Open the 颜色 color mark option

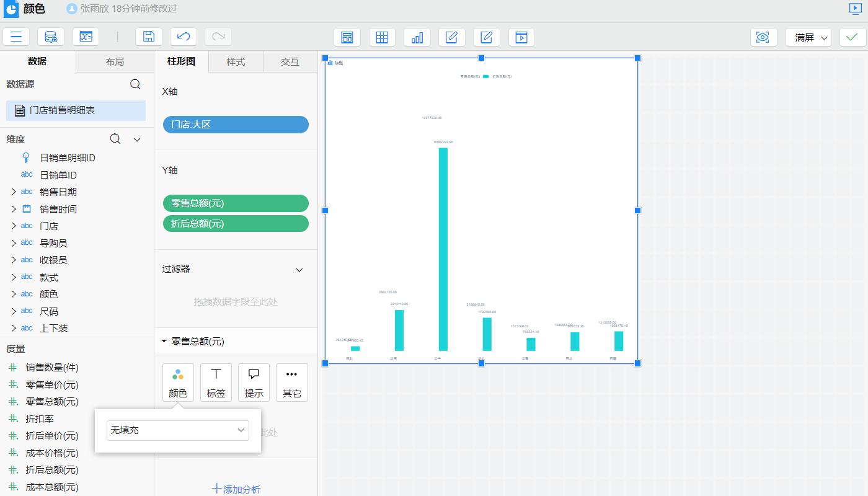(x=178, y=382)
